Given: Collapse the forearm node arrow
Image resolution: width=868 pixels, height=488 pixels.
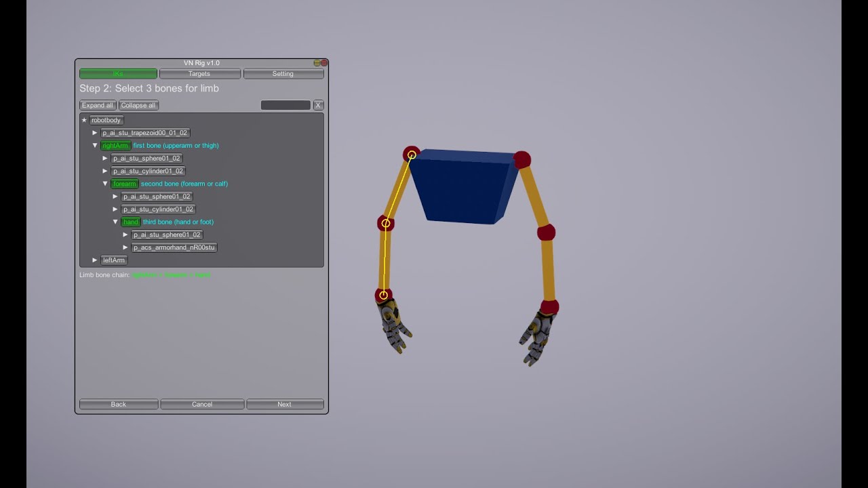Looking at the screenshot, I should pyautogui.click(x=105, y=184).
